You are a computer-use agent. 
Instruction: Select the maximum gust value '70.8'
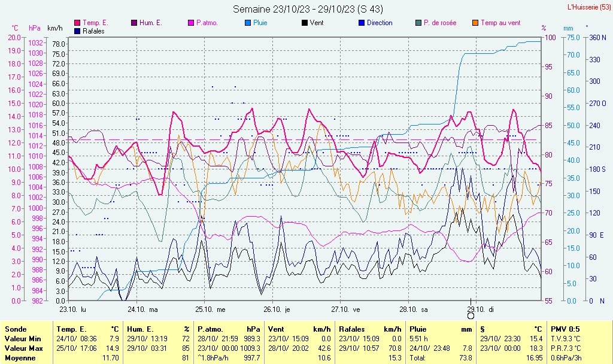click(395, 348)
